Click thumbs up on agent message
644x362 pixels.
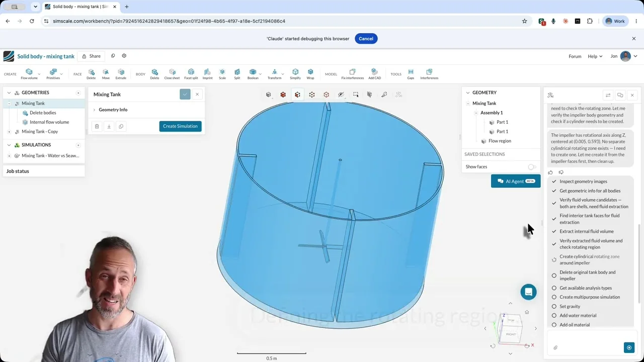(x=550, y=172)
